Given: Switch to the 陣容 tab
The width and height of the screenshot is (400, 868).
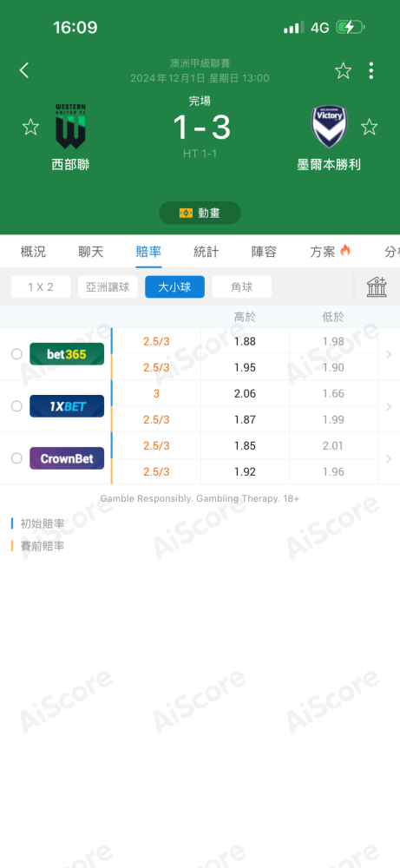Looking at the screenshot, I should (x=264, y=252).
